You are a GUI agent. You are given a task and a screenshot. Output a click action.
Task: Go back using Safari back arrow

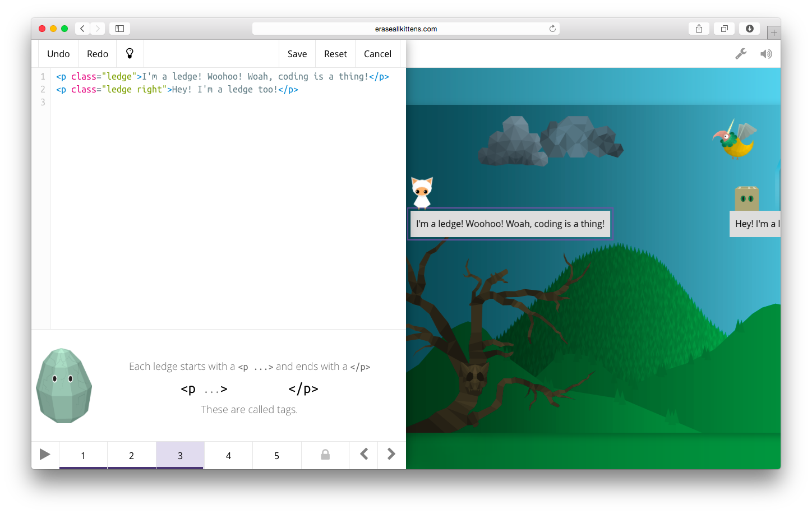tap(82, 29)
